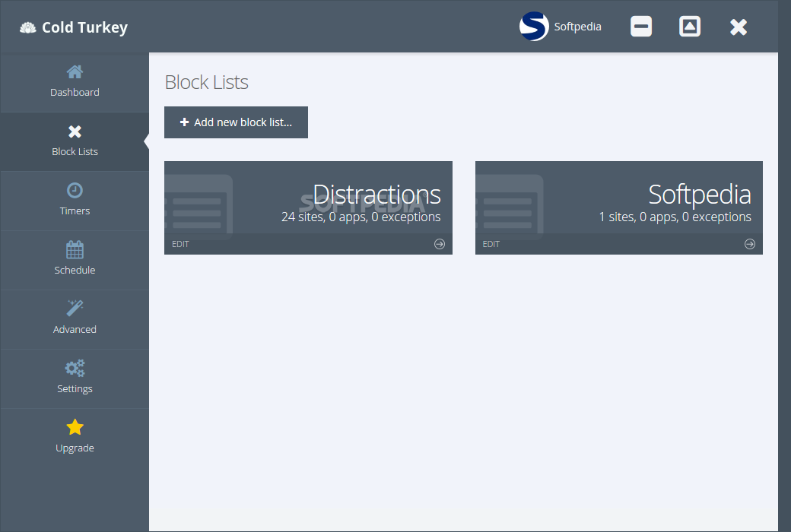Click the Cold Turkey logo icon
The width and height of the screenshot is (791, 532).
(27, 27)
